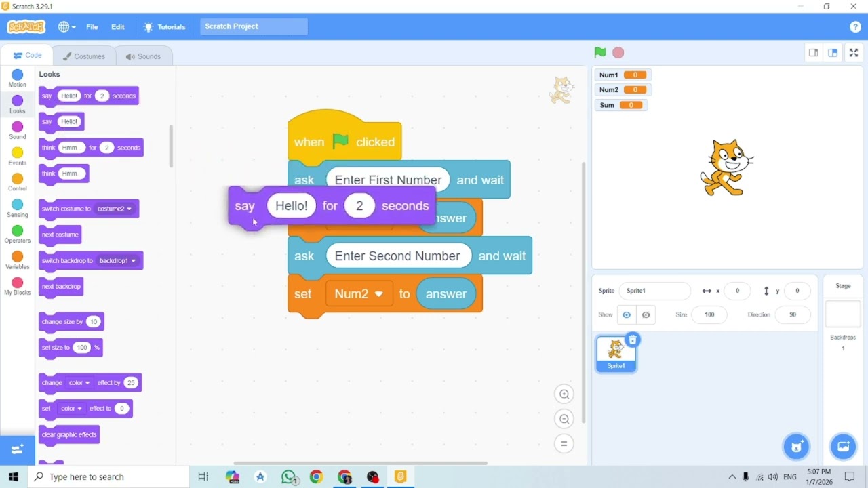Open Tutorials
The height and width of the screenshot is (488, 868).
[165, 27]
